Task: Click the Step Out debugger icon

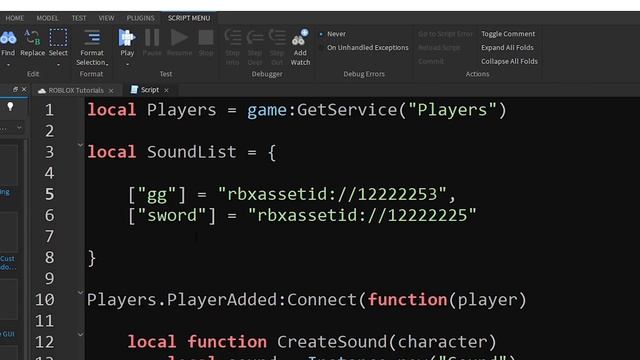Action: tap(277, 38)
